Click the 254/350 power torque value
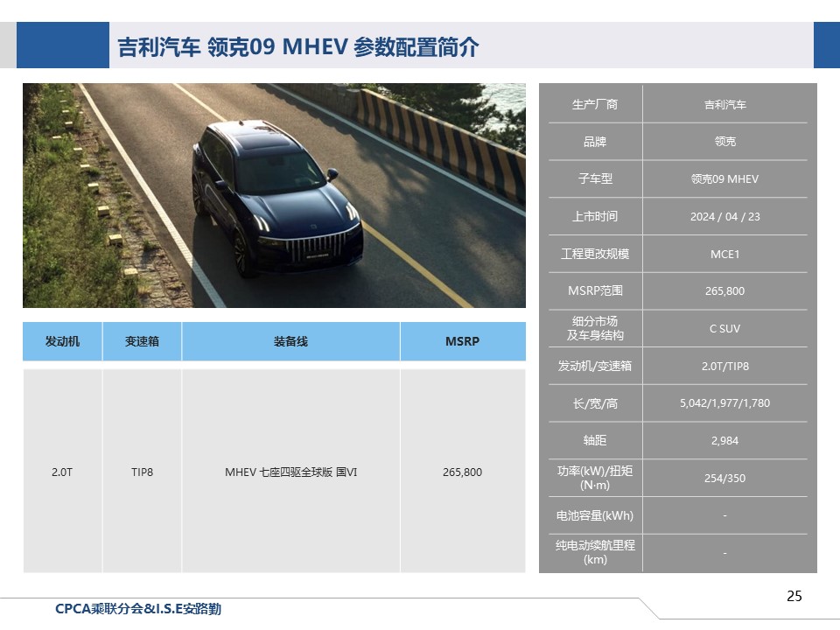The width and height of the screenshot is (840, 630). click(724, 478)
